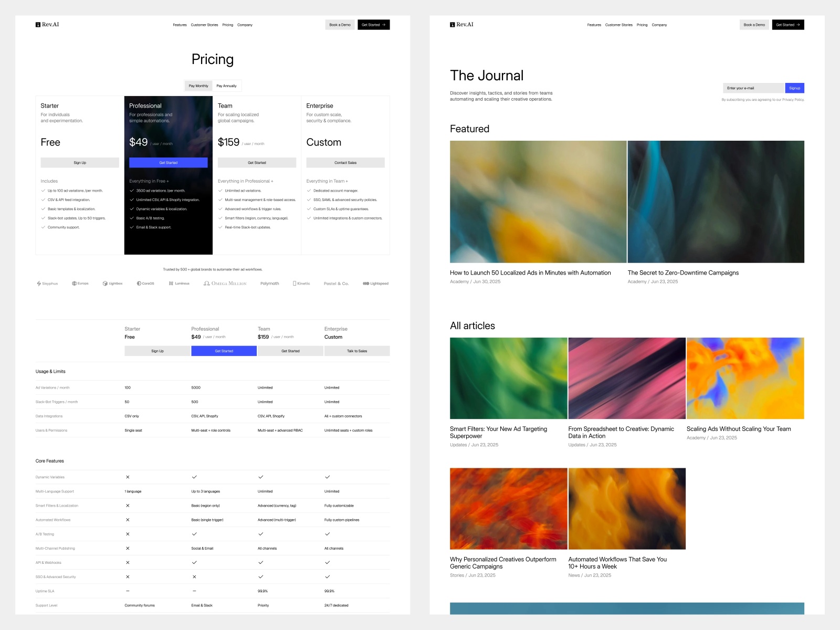This screenshot has height=630, width=840.
Task: Click Contact Sales under Enterprise plan
Action: click(345, 162)
